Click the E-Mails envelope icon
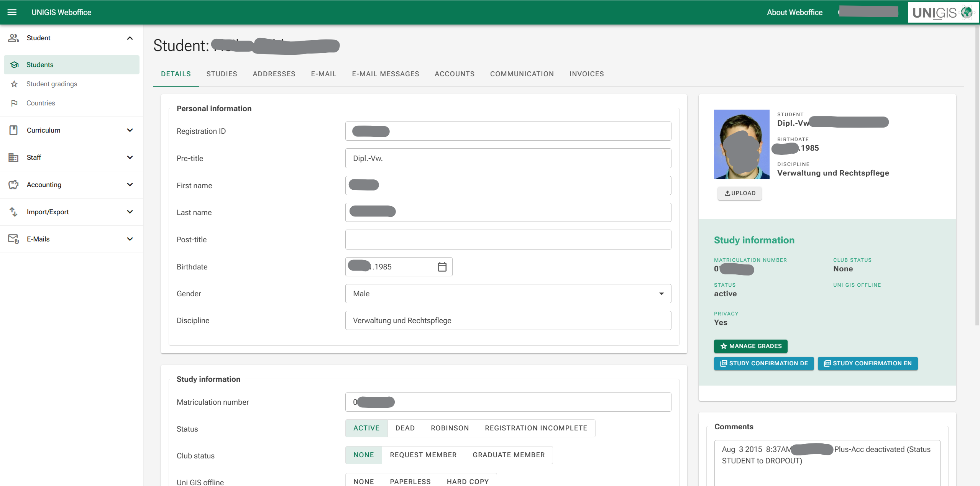 (13, 239)
